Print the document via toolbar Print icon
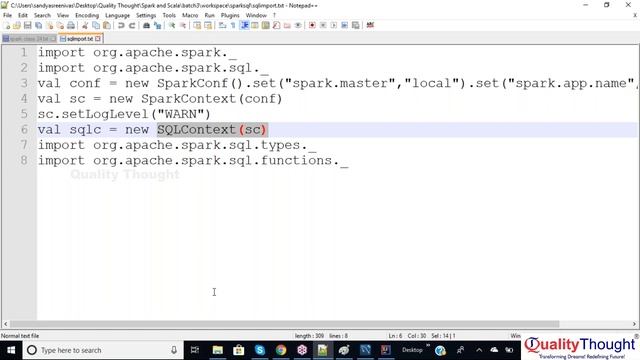 point(71,25)
